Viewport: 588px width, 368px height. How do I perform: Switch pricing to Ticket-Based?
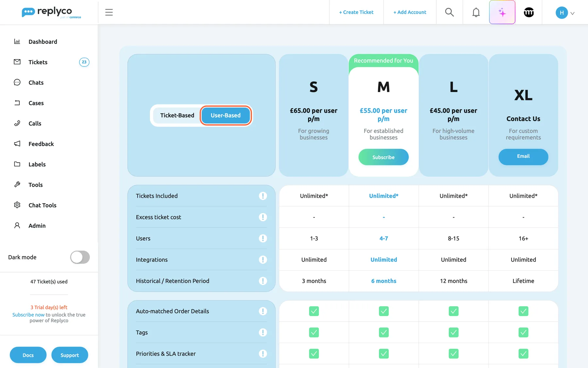(177, 115)
